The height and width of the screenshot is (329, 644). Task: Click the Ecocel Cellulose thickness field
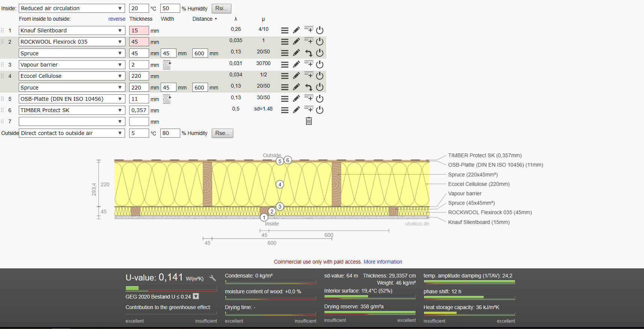pos(139,76)
